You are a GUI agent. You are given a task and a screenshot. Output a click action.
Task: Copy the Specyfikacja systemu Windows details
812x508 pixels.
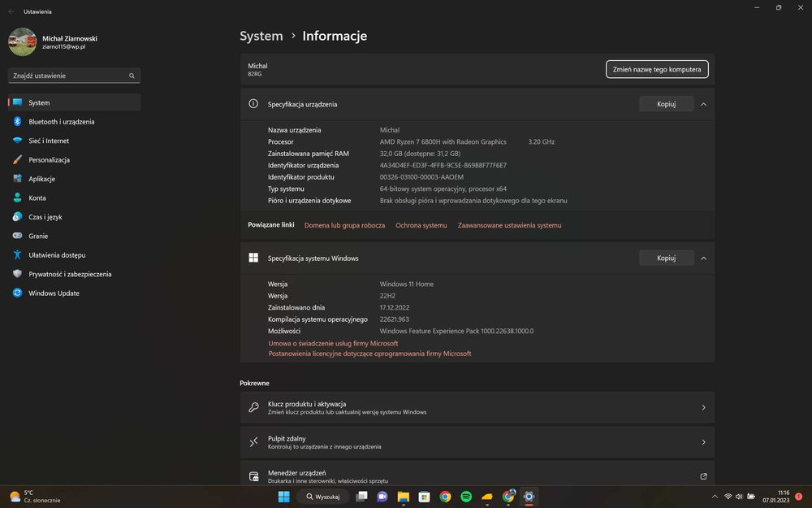tap(666, 258)
